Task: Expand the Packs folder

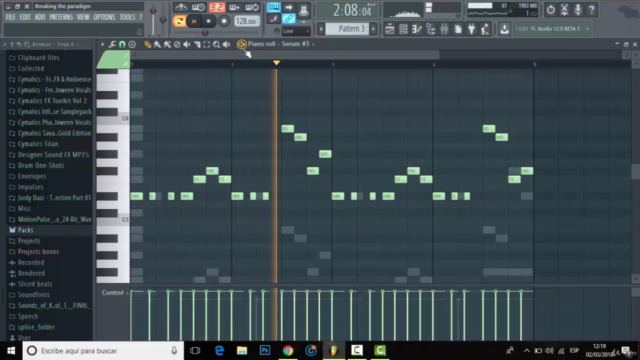Action: point(25,230)
